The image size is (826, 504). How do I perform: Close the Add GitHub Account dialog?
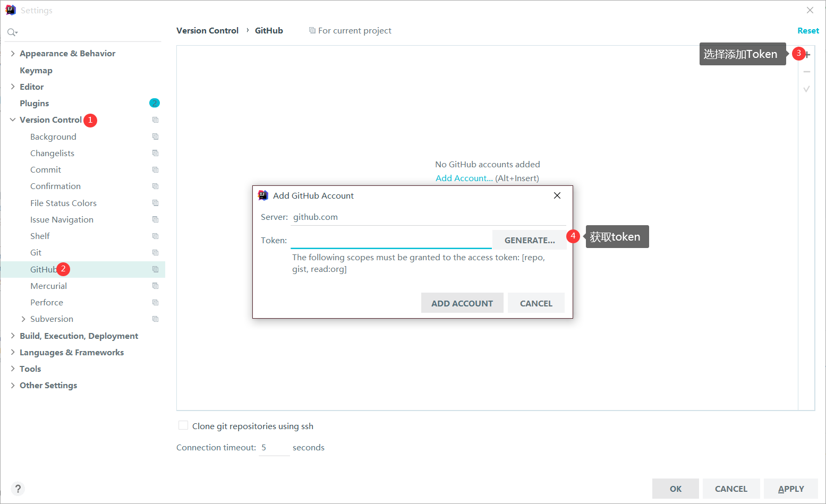tap(557, 195)
